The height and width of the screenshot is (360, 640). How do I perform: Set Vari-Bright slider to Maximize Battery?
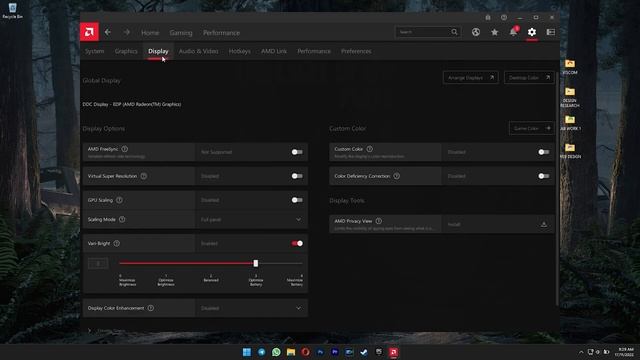(x=301, y=263)
